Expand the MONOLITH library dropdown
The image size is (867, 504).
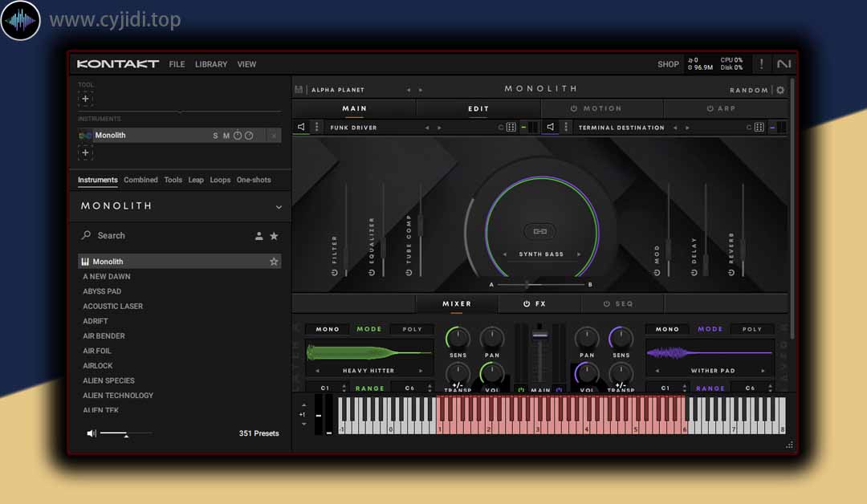(279, 207)
